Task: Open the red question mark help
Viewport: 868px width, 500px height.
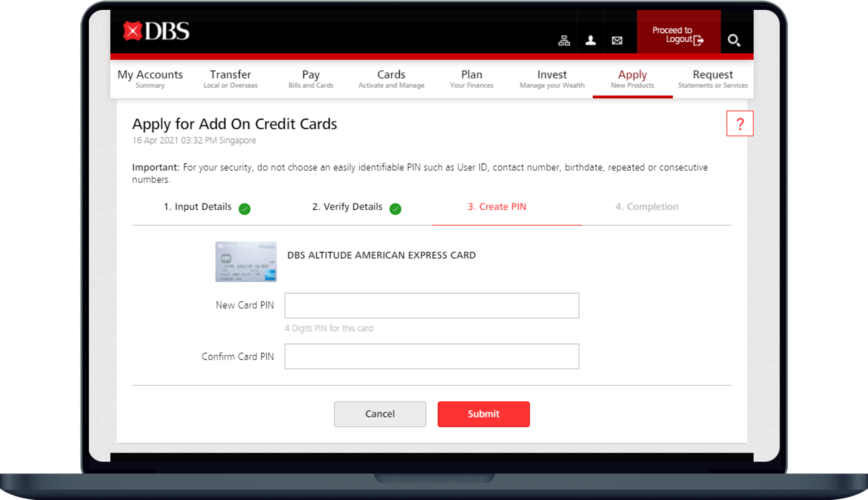Action: pyautogui.click(x=740, y=124)
